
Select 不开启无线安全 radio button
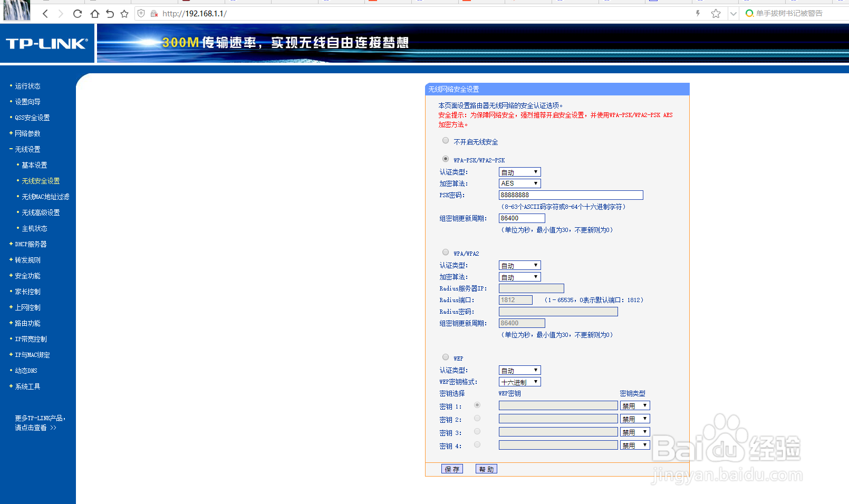(446, 141)
